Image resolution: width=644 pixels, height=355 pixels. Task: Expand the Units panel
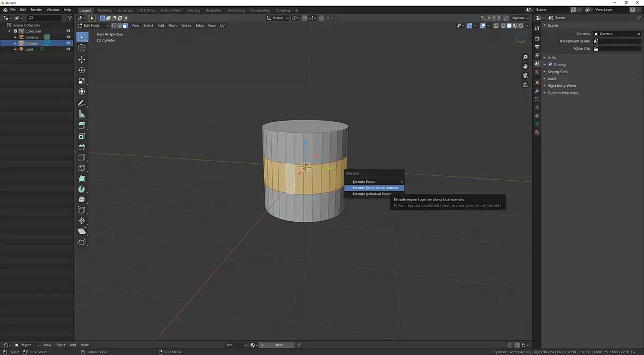[x=552, y=57]
